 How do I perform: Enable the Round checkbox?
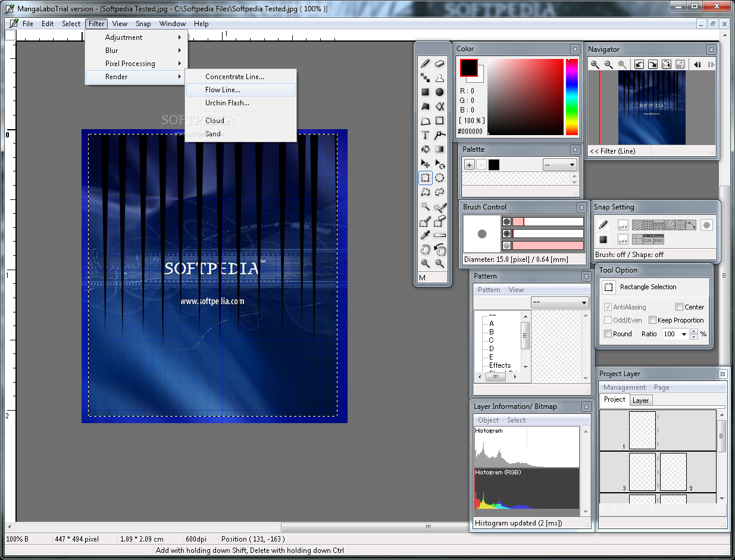608,334
